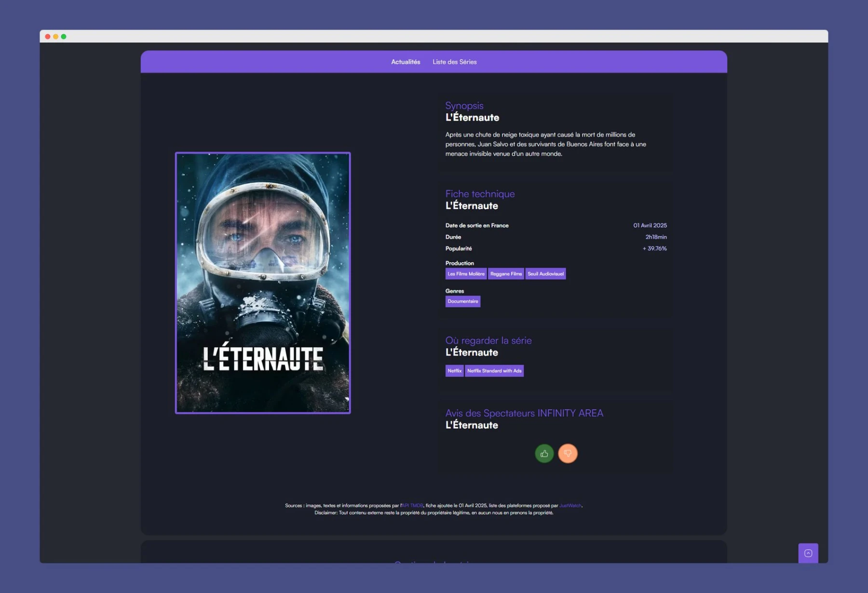The height and width of the screenshot is (593, 868).
Task: Click the Où regarder la série heading
Action: pos(488,340)
